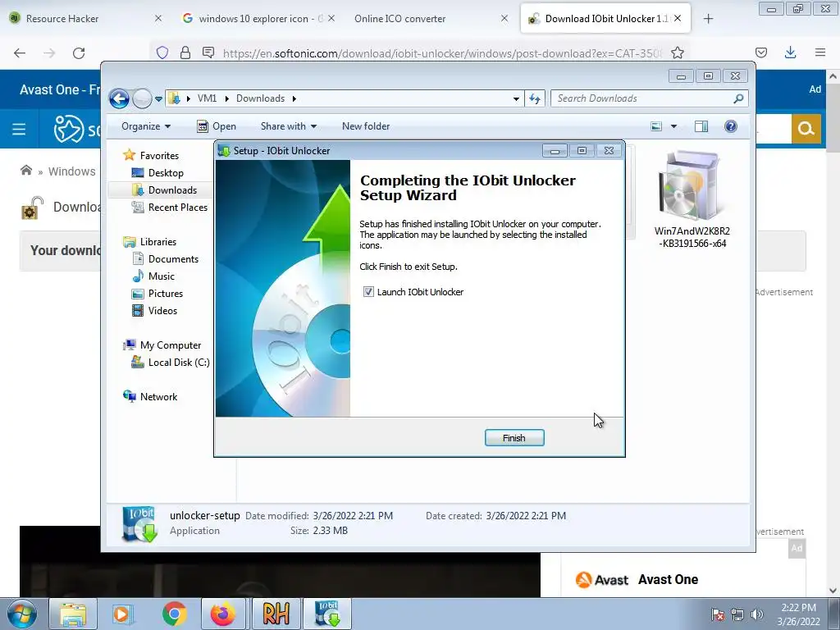Switch to Firefox on the taskbar
Screen dimensions: 840x630
(223, 614)
